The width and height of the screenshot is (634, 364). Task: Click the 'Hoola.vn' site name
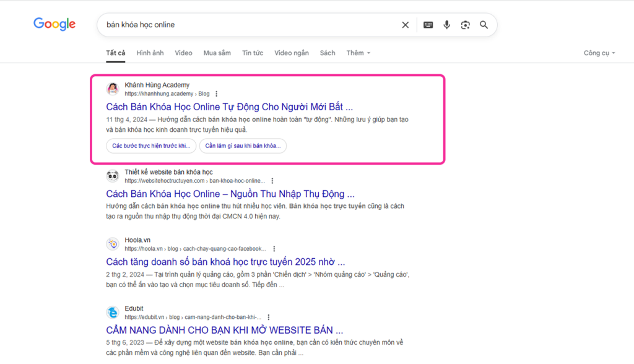click(x=137, y=240)
